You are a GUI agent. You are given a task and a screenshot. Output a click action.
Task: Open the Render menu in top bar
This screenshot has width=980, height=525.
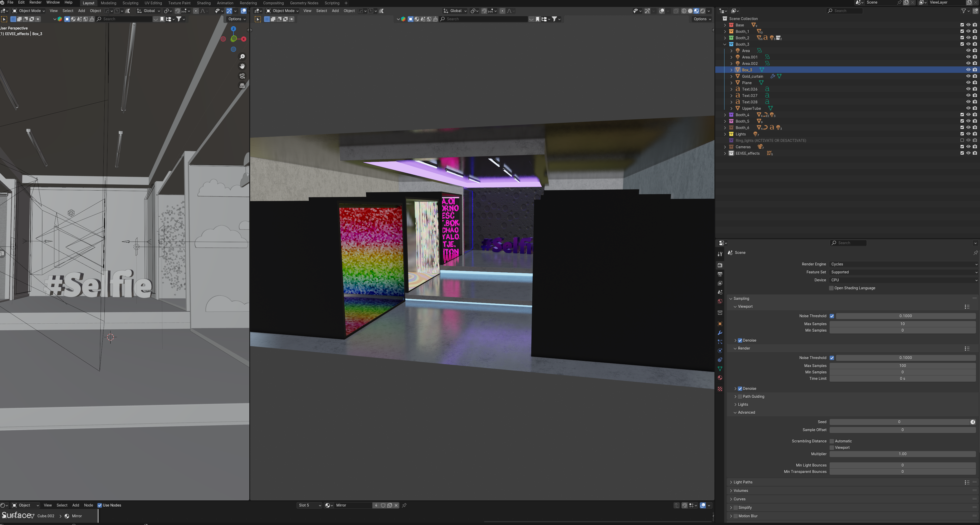(x=35, y=3)
